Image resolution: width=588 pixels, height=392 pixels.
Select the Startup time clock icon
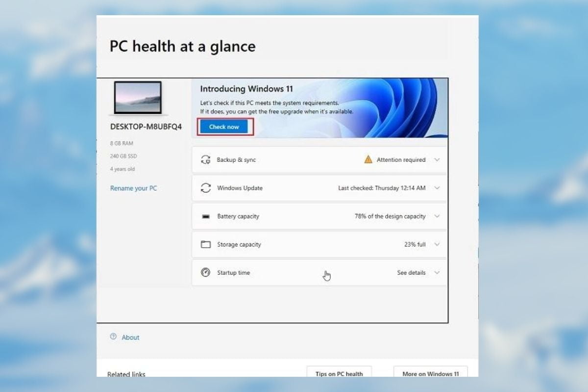pyautogui.click(x=206, y=273)
